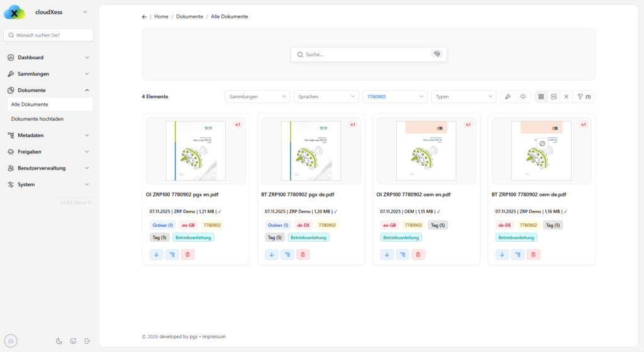This screenshot has width=644, height=352.
Task: Open the 7780902 filter dropdown
Action: point(395,96)
